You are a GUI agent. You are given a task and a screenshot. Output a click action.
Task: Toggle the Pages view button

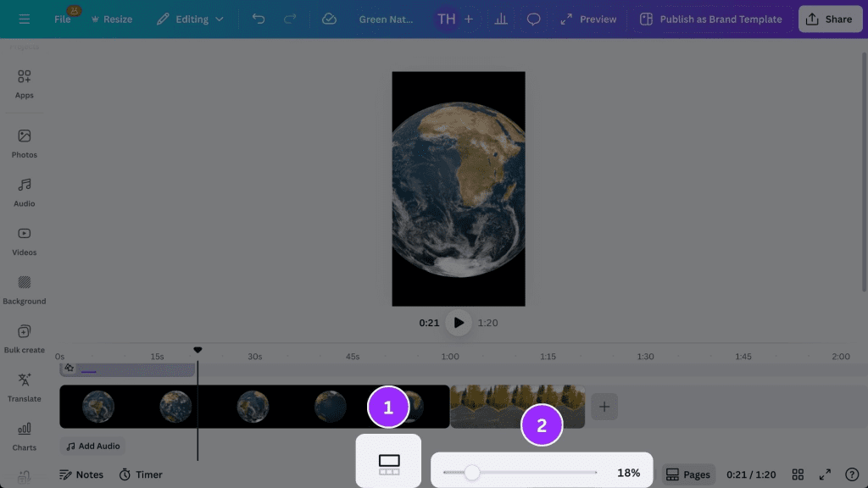(x=687, y=474)
